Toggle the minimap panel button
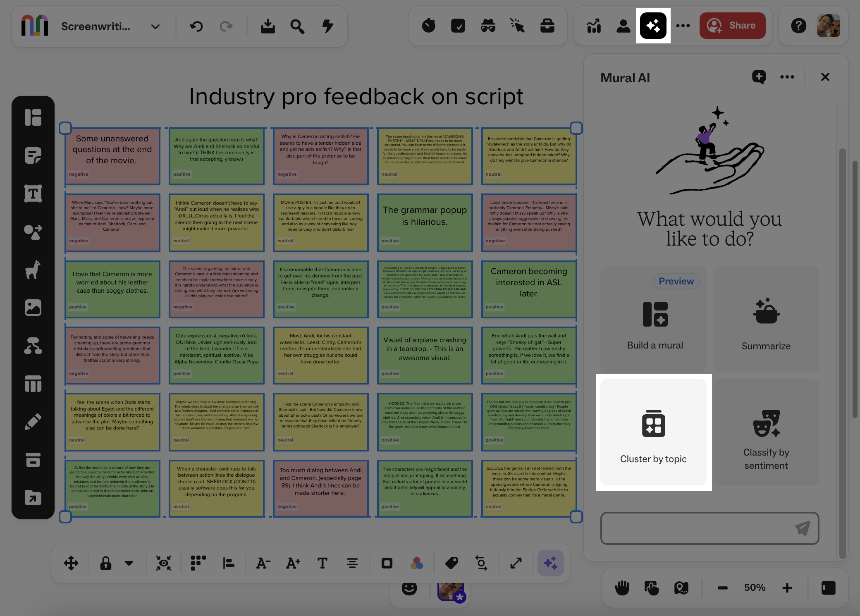 tap(828, 587)
